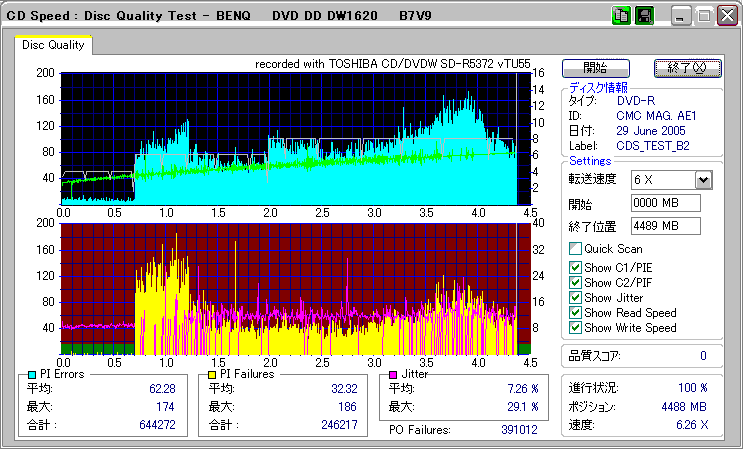
Task: Click the save floppy disk icon
Action: coord(643,16)
